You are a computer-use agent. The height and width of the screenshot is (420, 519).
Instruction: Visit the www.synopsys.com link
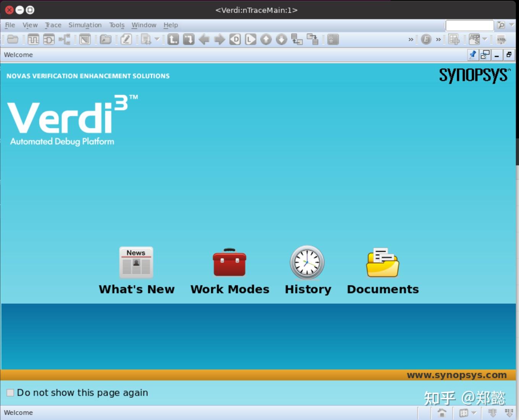pos(457,375)
